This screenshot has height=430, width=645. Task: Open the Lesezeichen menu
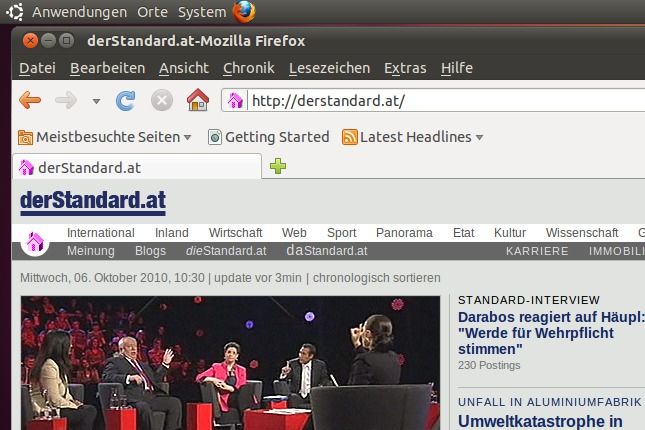(328, 68)
